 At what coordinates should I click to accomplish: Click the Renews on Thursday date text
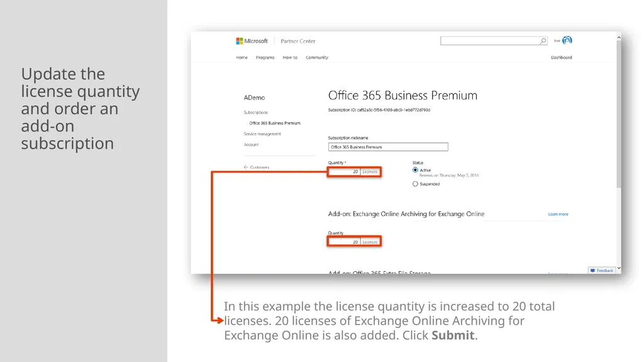(449, 175)
